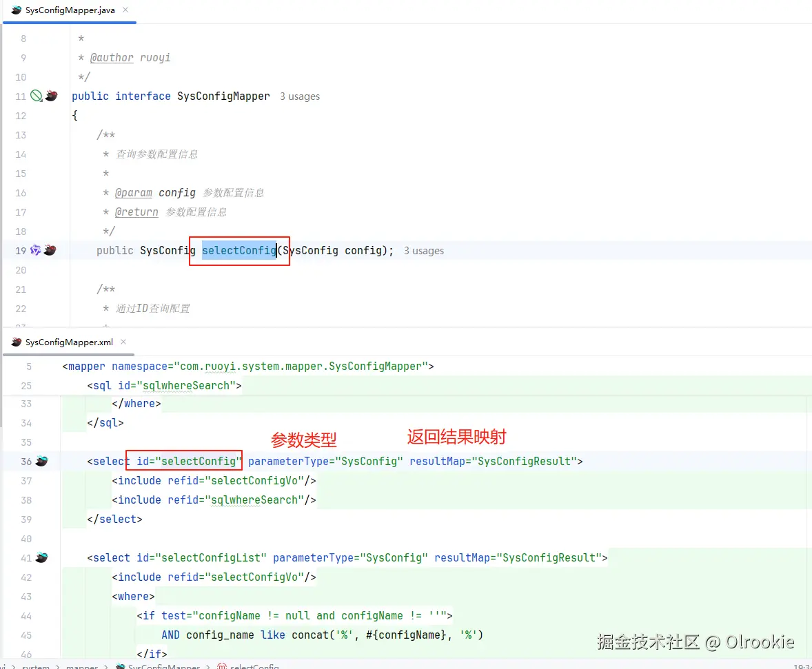
Task: Click parameterType="SysConfig" on line 36
Action: click(325, 462)
